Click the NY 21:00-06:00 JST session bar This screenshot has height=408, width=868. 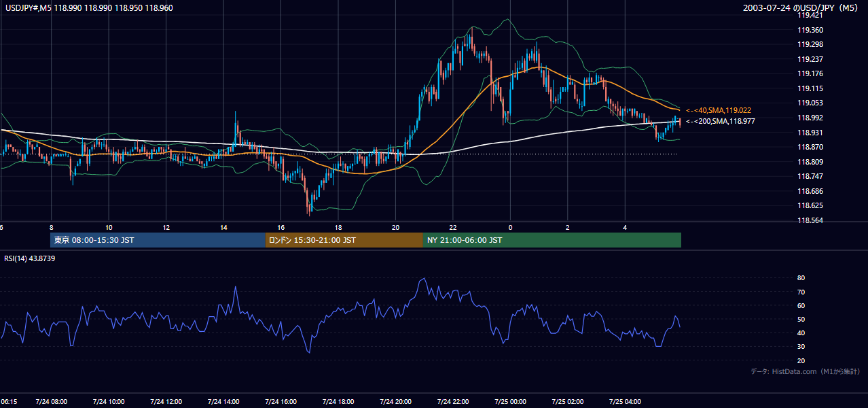pyautogui.click(x=552, y=240)
